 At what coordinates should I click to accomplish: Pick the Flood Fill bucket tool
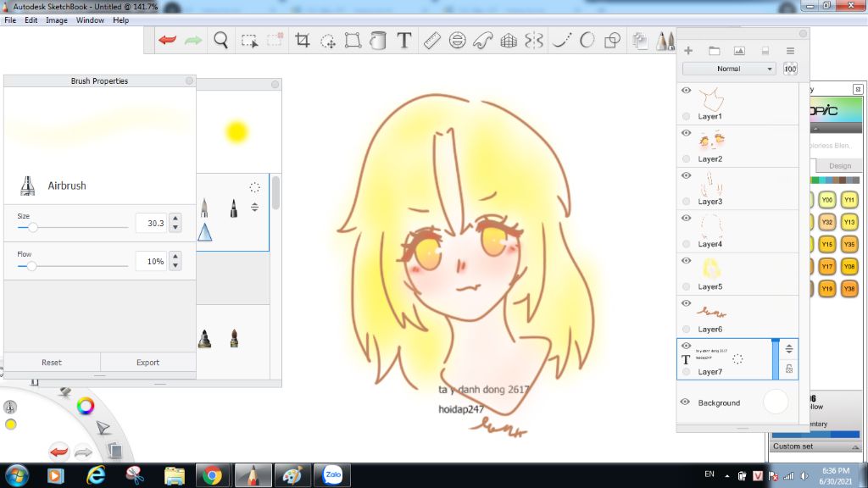pyautogui.click(x=378, y=41)
